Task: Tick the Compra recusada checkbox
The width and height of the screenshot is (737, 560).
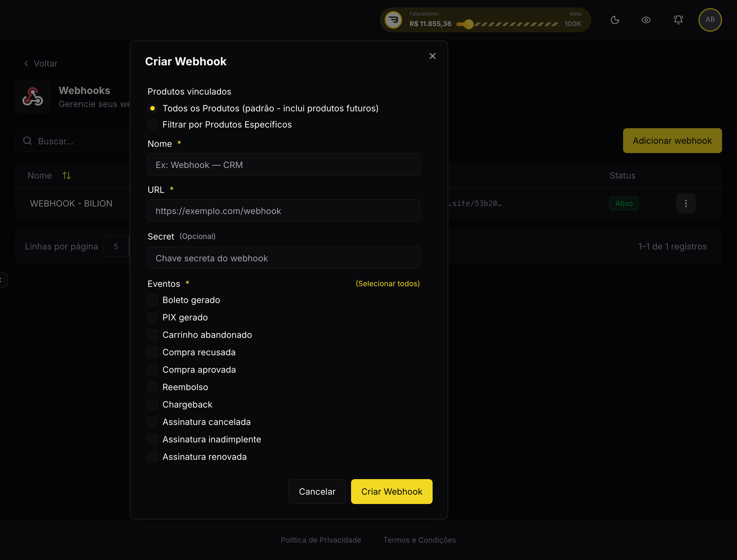Action: point(153,352)
